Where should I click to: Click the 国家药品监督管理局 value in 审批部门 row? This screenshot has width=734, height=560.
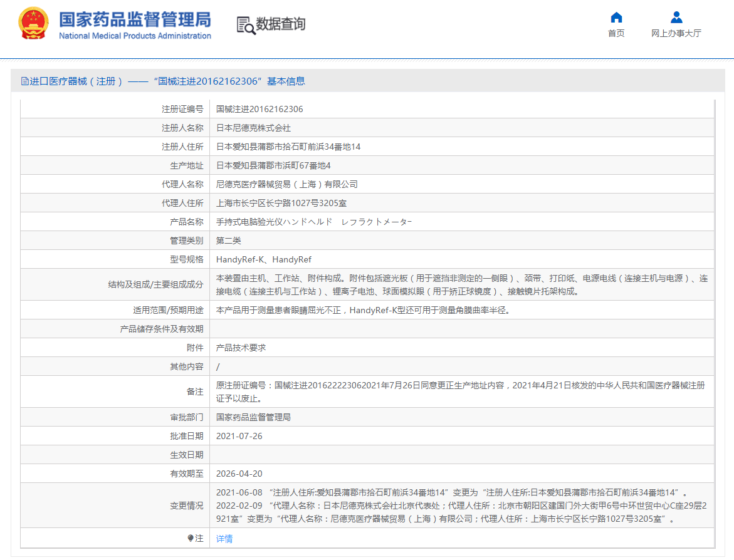coord(253,417)
